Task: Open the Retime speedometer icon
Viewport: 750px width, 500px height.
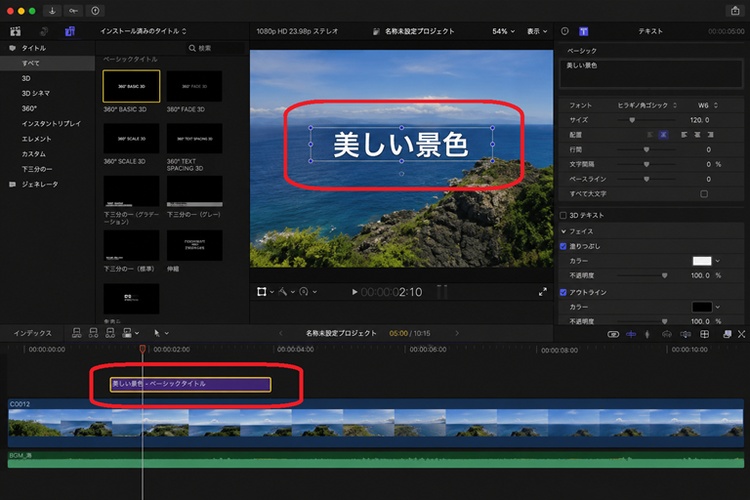Action: (304, 291)
